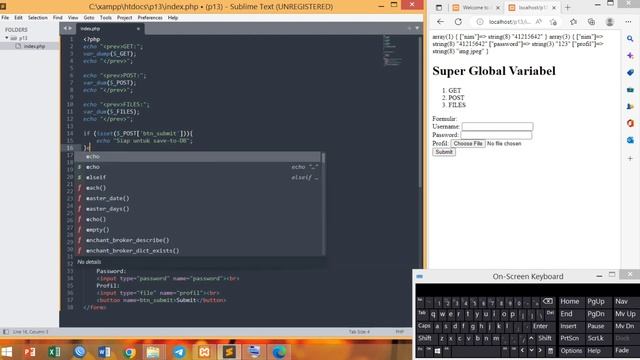This screenshot has width=640, height=360.
Task: Open the Project menu
Action: pos(124,18)
